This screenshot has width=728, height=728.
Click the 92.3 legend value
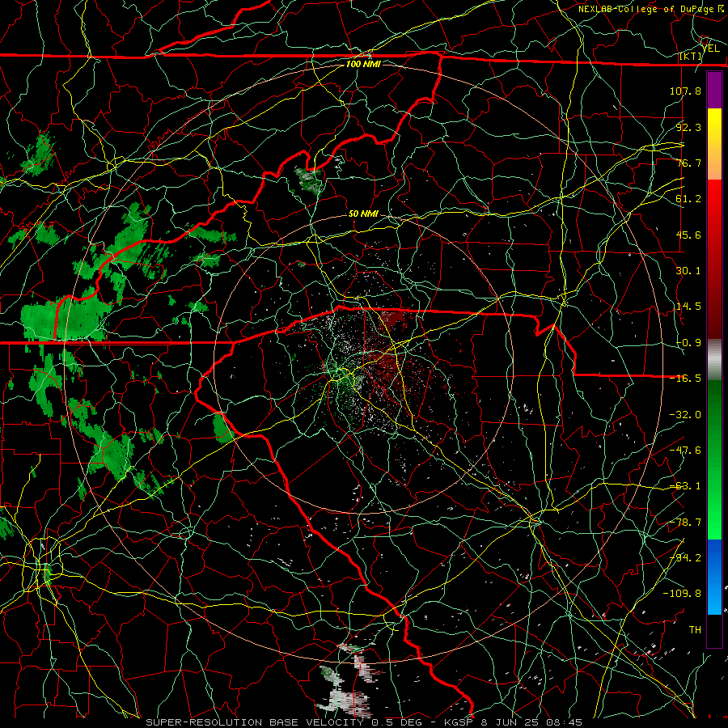(688, 127)
